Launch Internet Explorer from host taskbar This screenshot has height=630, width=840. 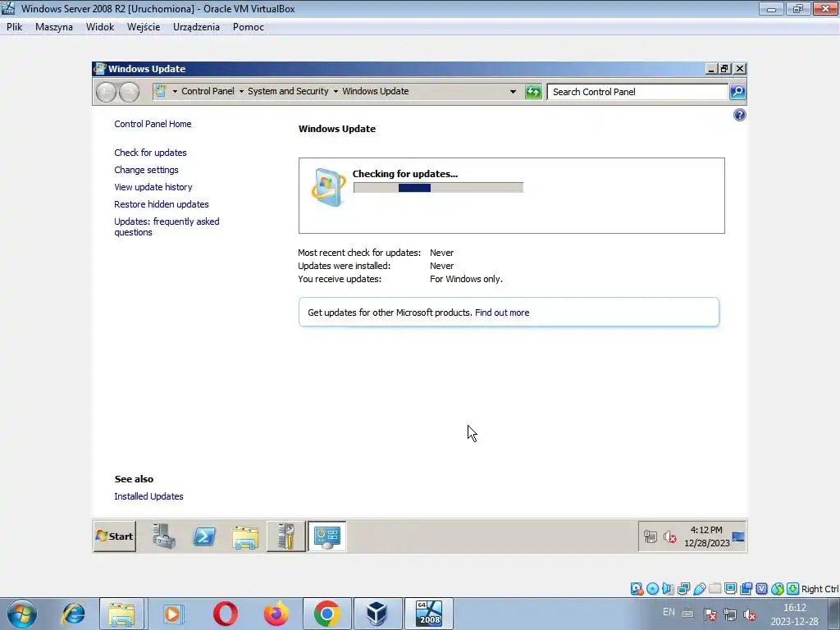point(73,614)
